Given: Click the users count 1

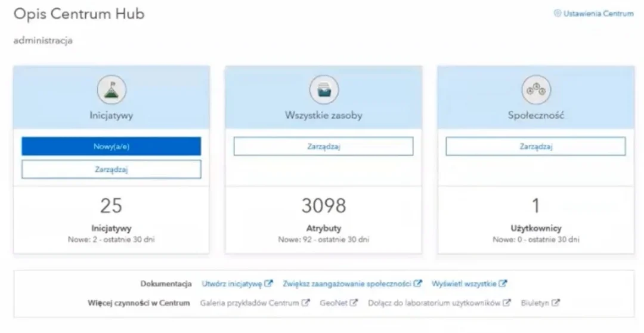Looking at the screenshot, I should click(x=535, y=205).
